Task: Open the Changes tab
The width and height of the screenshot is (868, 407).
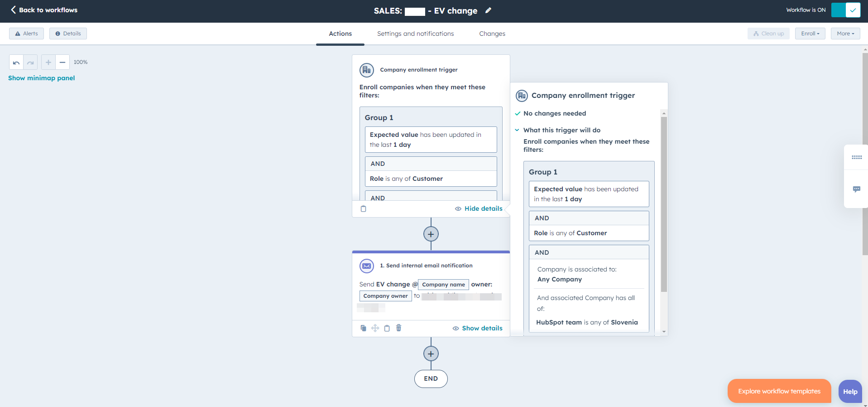Action: pyautogui.click(x=492, y=34)
